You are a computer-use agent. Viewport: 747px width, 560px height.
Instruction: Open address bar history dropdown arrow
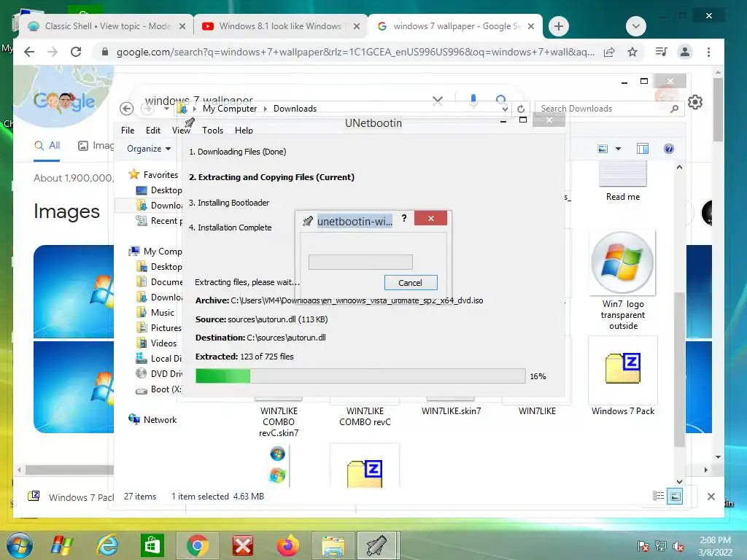point(505,109)
